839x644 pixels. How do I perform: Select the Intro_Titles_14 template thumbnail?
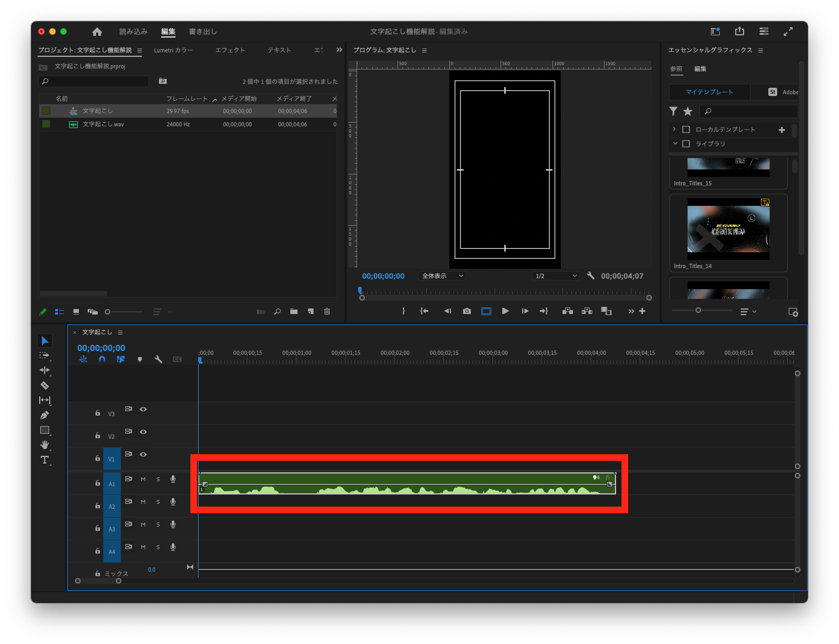pos(728,228)
